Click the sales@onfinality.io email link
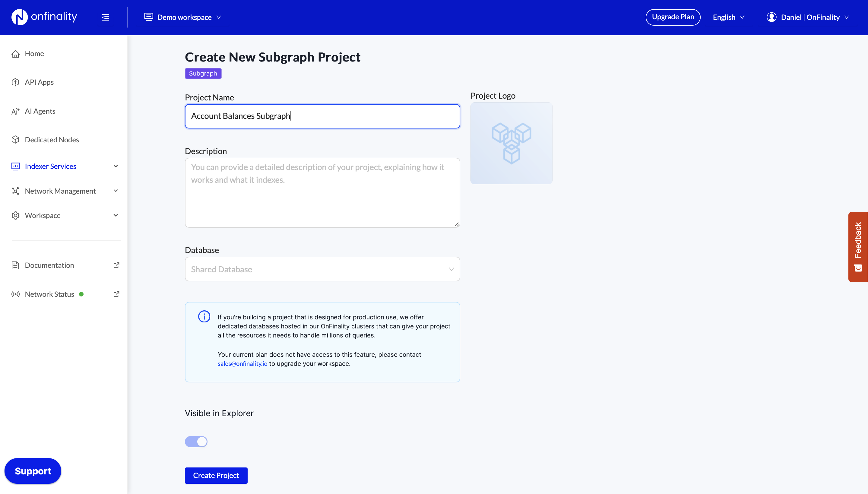Image resolution: width=868 pixels, height=494 pixels. click(x=242, y=363)
